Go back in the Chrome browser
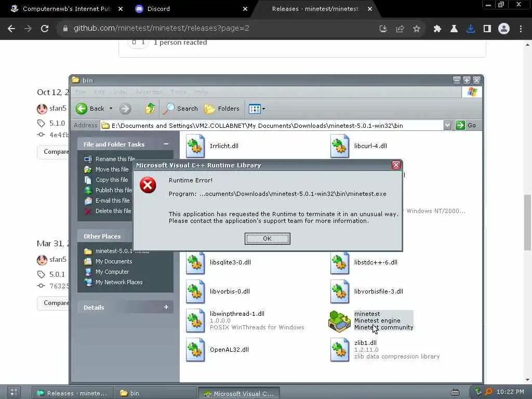The image size is (532, 399). (11, 29)
